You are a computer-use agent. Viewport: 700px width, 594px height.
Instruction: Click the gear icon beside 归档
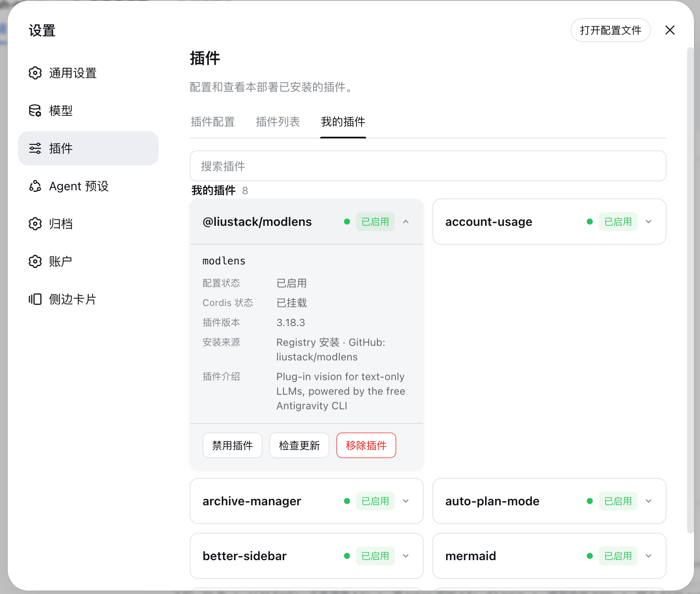coord(35,224)
